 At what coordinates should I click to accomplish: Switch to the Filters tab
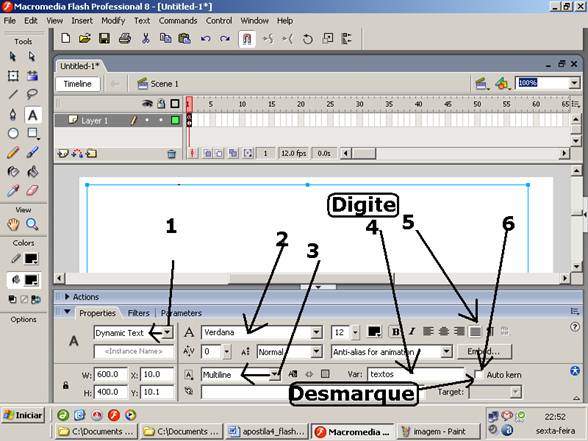138,313
